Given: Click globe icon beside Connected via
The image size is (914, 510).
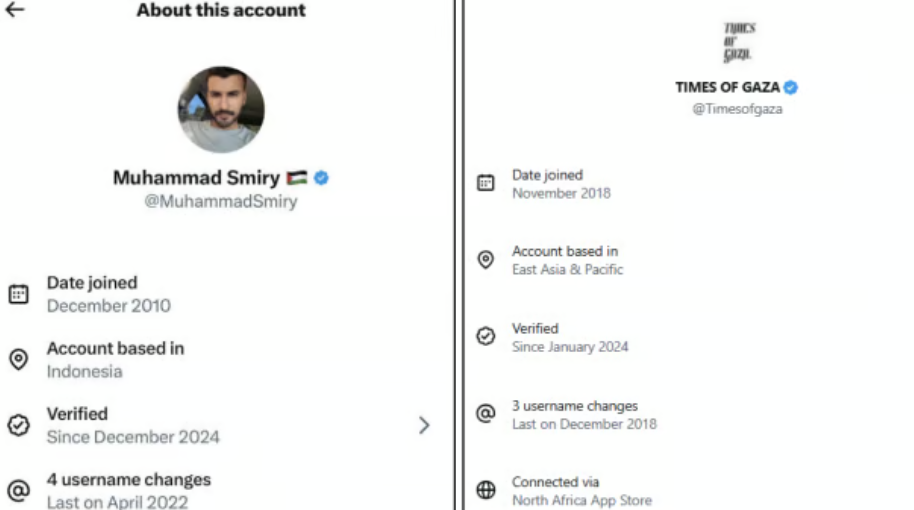Looking at the screenshot, I should pos(486,490).
